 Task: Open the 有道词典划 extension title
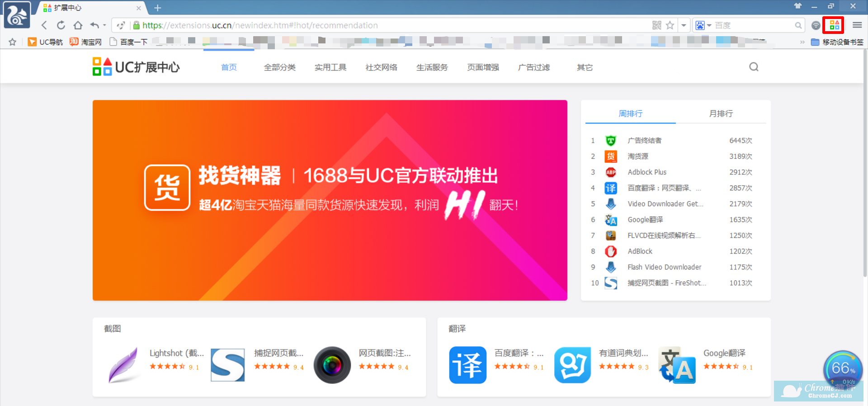click(623, 353)
